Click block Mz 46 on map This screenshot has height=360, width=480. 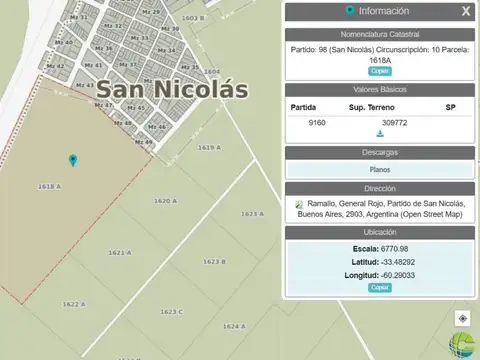(157, 127)
